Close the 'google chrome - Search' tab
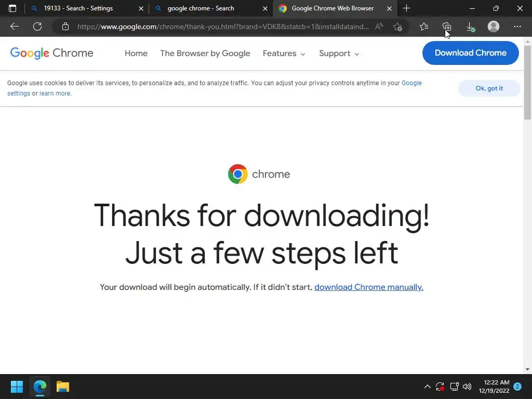The image size is (532, 399). pos(265,8)
